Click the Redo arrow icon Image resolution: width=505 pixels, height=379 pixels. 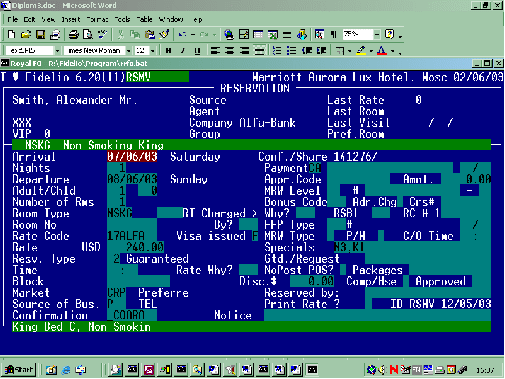(204, 34)
